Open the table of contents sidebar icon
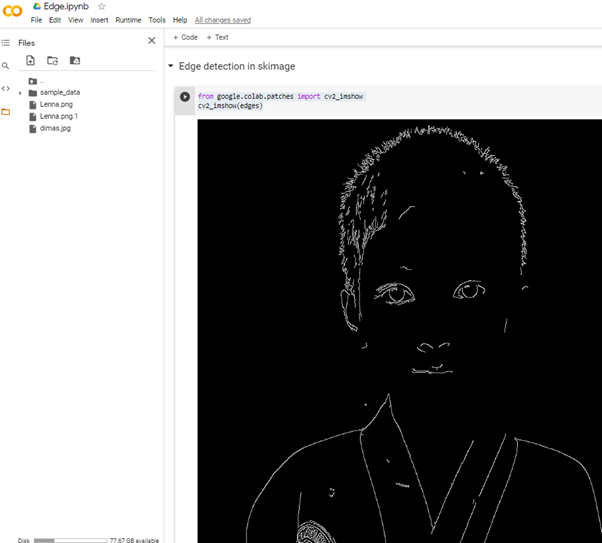 [6, 42]
